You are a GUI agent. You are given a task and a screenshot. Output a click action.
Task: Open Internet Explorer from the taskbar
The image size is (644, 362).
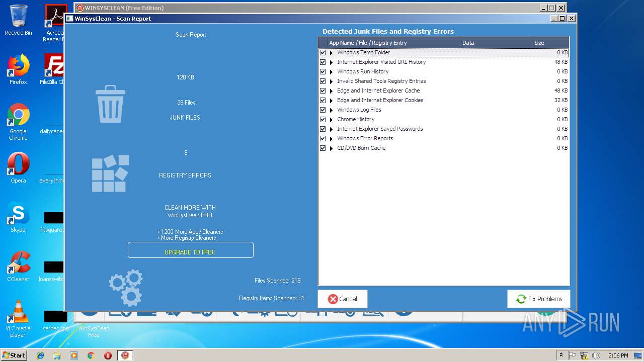click(x=40, y=355)
